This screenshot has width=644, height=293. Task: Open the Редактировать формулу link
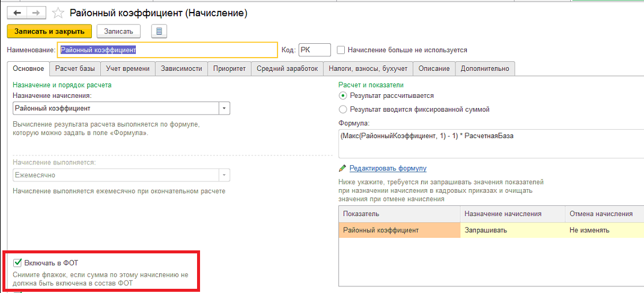coord(388,168)
